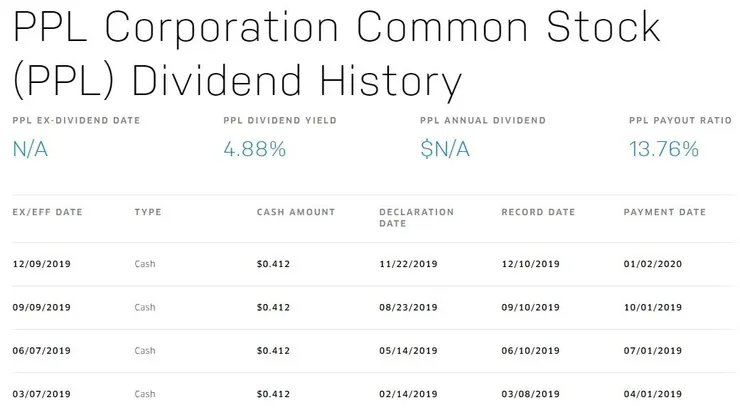Select the 10/01/2019 payment date cell

[653, 308]
